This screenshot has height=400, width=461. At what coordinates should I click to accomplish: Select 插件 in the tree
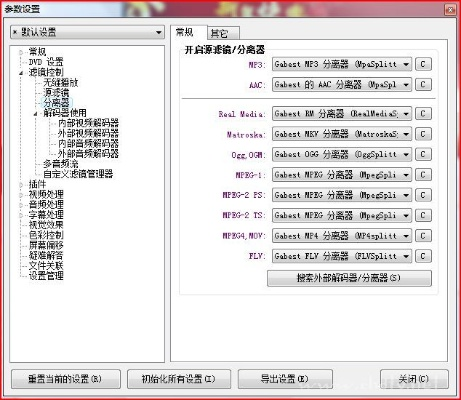tap(37, 184)
